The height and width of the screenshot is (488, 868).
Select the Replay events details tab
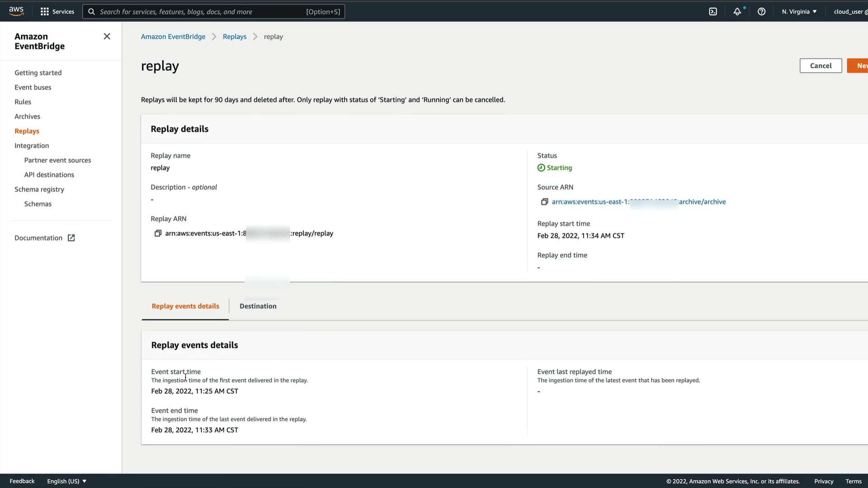click(x=185, y=306)
